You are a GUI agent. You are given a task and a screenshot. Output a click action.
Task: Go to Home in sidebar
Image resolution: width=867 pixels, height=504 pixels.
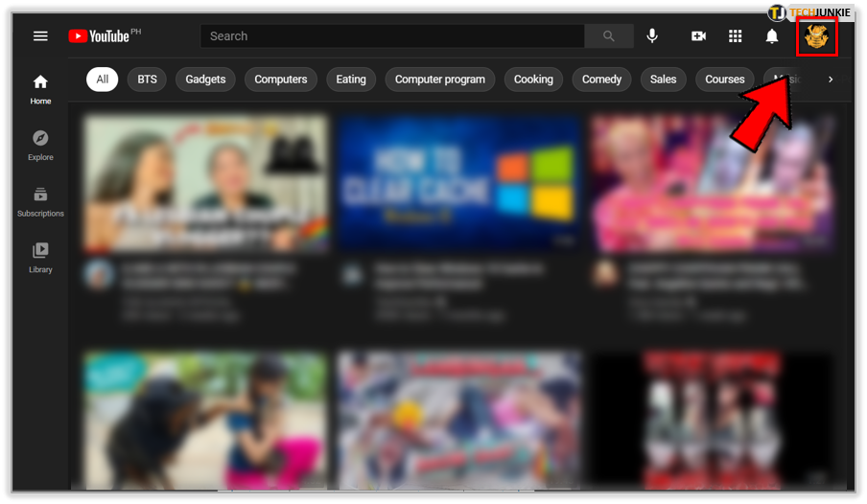click(x=40, y=89)
